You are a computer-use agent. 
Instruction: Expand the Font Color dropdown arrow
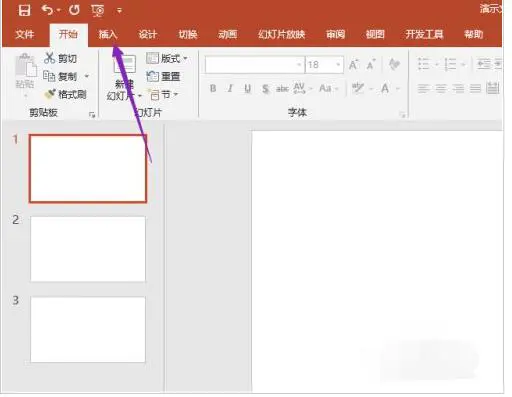(x=398, y=89)
